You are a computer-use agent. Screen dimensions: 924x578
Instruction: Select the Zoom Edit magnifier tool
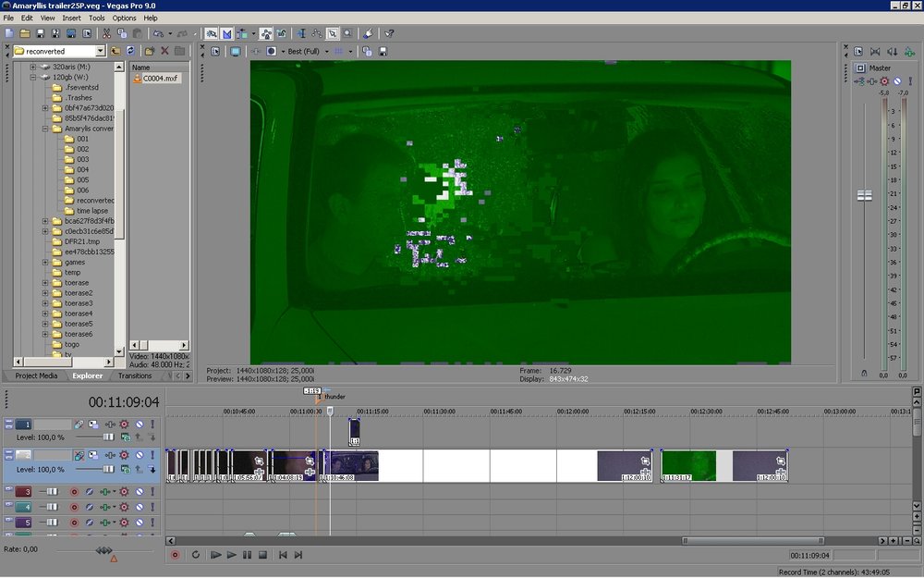(347, 33)
